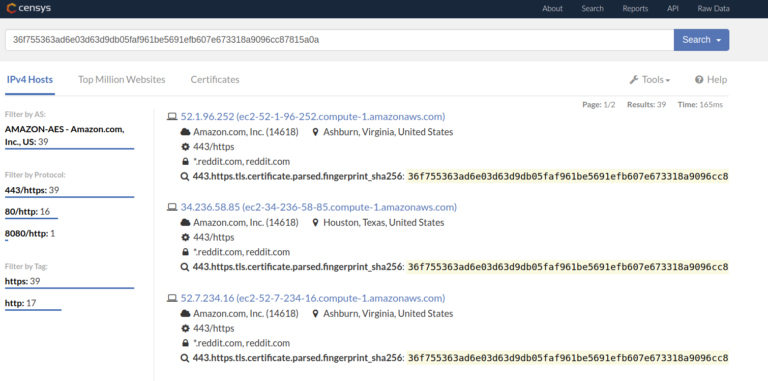Click 'Page: 1/2' indicator
This screenshot has height=381, width=768.
pyautogui.click(x=599, y=104)
